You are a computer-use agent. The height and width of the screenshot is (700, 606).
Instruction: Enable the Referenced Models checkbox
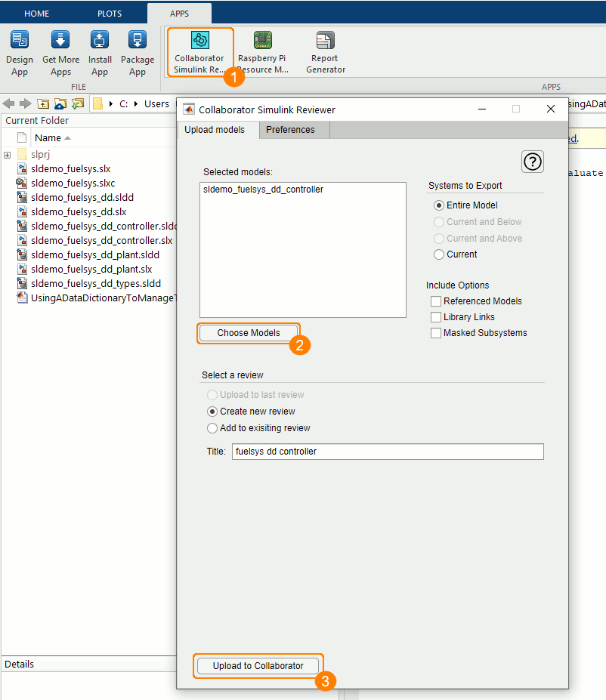pyautogui.click(x=436, y=301)
